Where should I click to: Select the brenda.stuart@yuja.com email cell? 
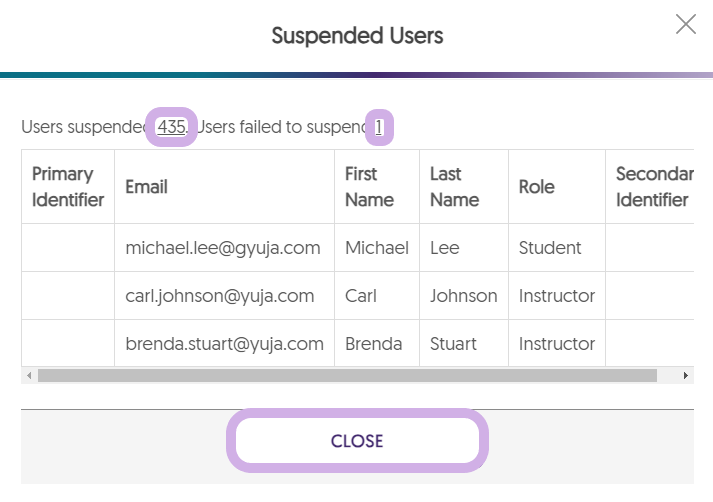point(224,344)
